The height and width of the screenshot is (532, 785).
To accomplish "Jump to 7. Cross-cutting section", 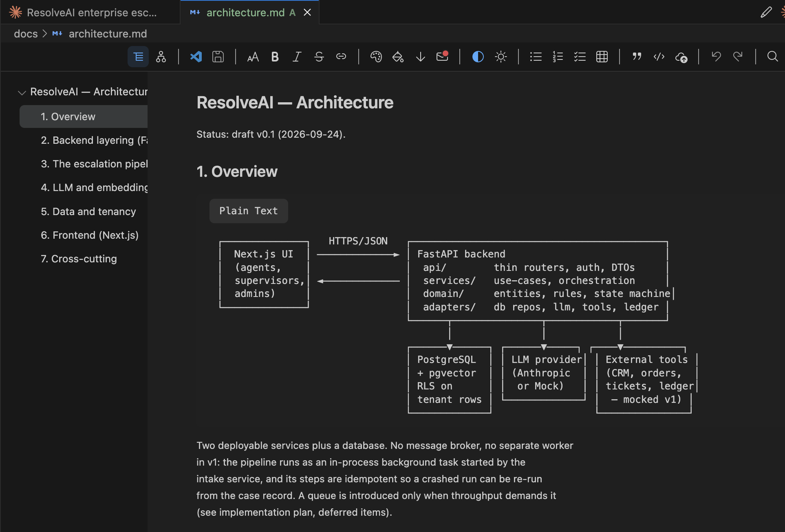I will point(79,259).
